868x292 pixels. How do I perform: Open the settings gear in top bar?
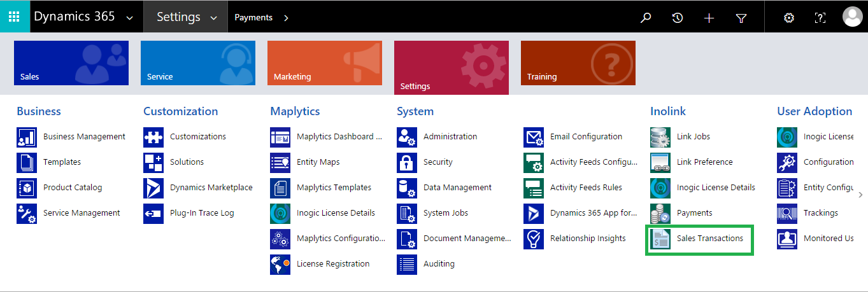(x=789, y=18)
